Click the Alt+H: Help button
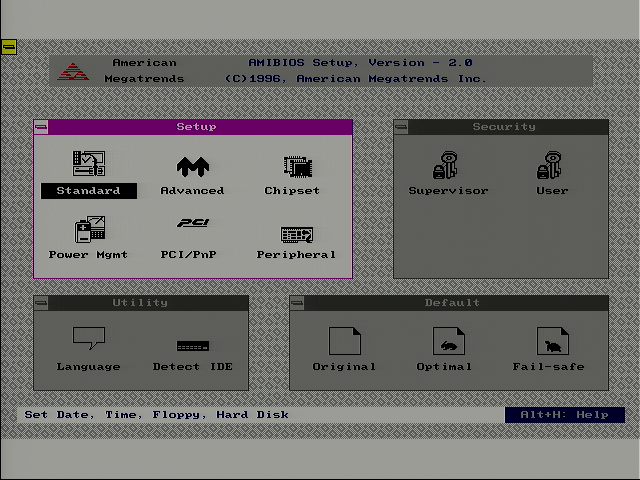640x480 pixels. 564,415
